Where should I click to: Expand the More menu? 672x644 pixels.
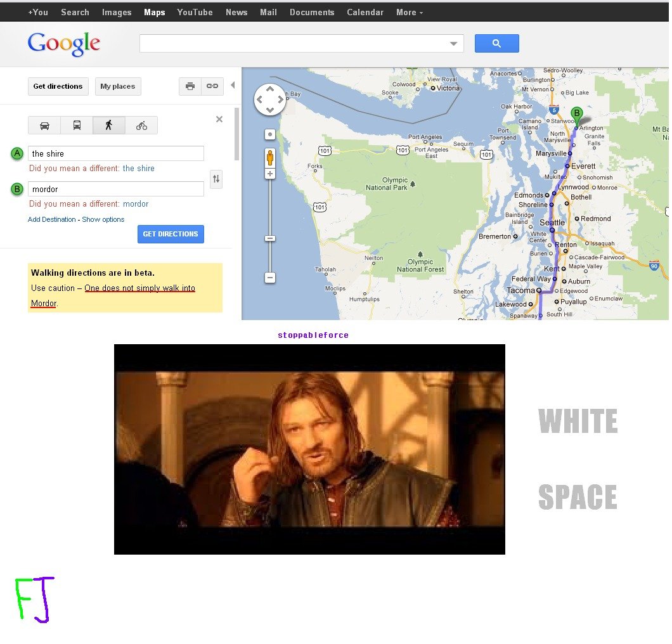410,13
